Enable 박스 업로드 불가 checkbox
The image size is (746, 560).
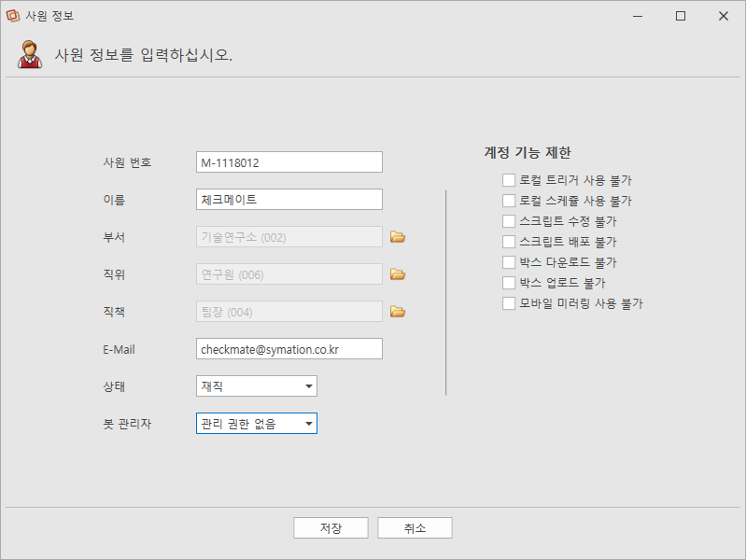pos(509,283)
